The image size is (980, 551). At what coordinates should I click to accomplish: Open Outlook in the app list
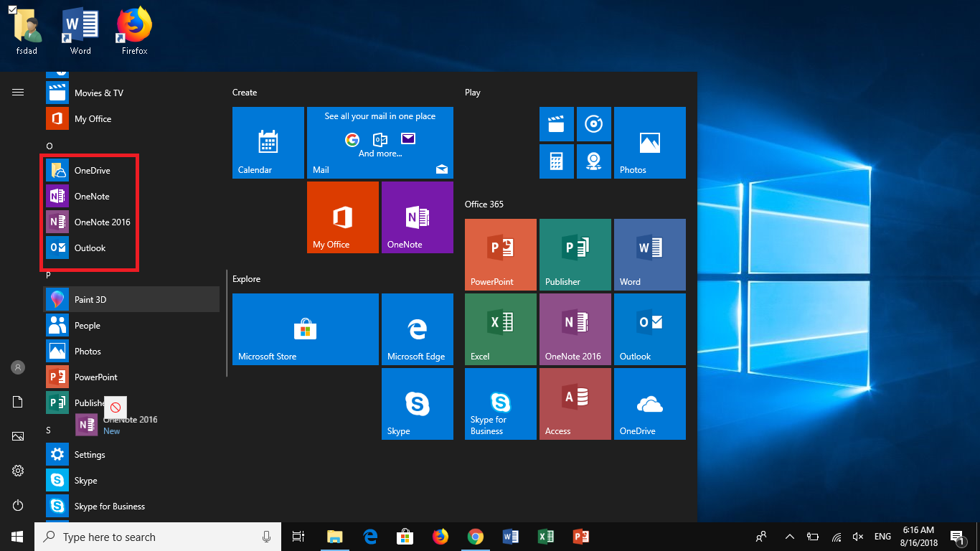[131, 248]
